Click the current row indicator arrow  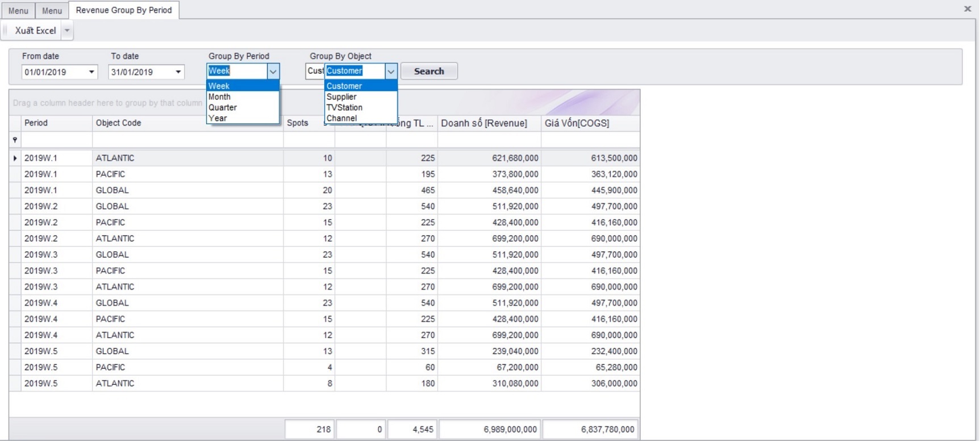(x=15, y=158)
